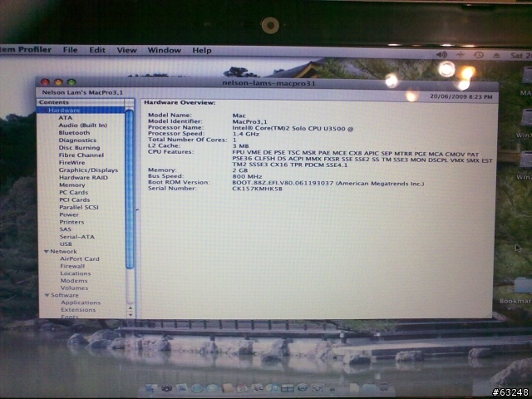Click the serial number CK157KMHK5B
Screen dimensions: 532x399
pos(257,189)
